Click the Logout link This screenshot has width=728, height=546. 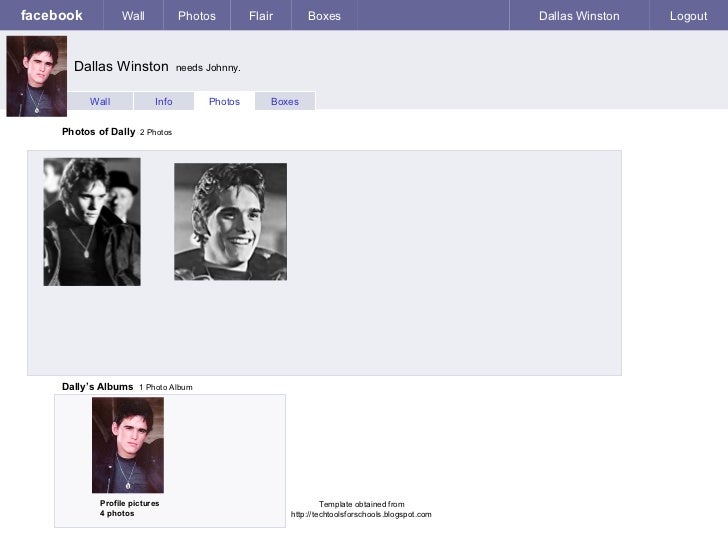[x=689, y=16]
